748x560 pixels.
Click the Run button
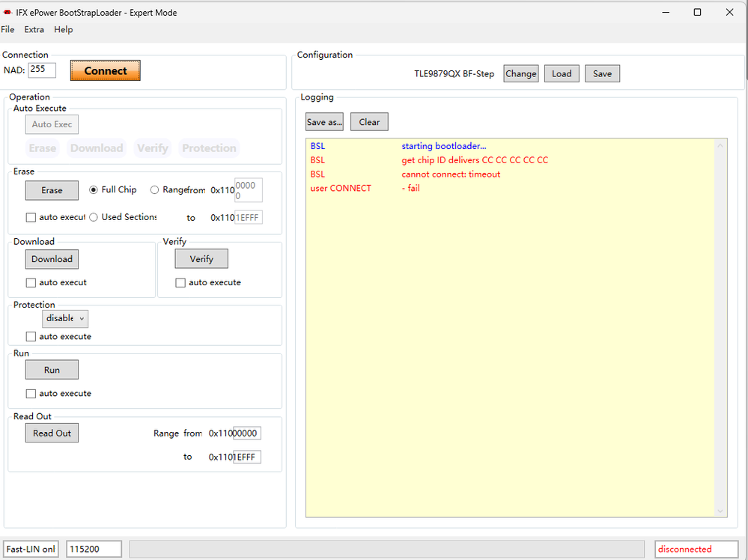[x=51, y=369]
